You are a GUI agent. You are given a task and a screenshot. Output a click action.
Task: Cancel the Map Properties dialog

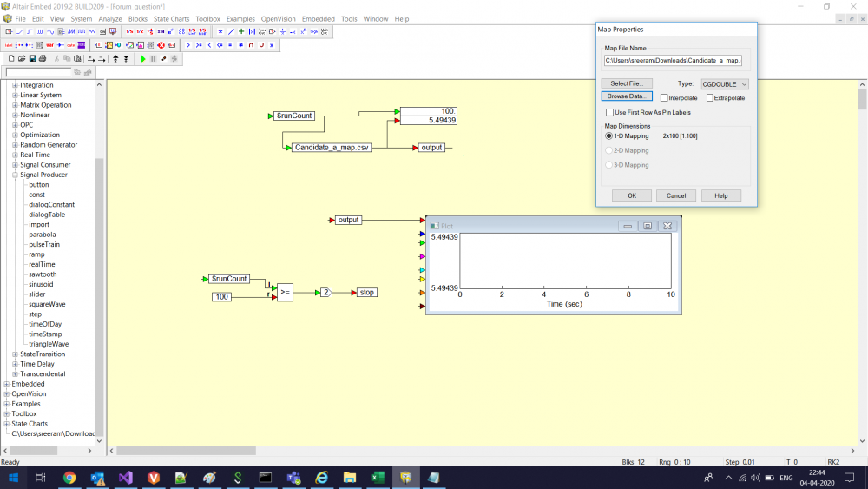click(676, 195)
